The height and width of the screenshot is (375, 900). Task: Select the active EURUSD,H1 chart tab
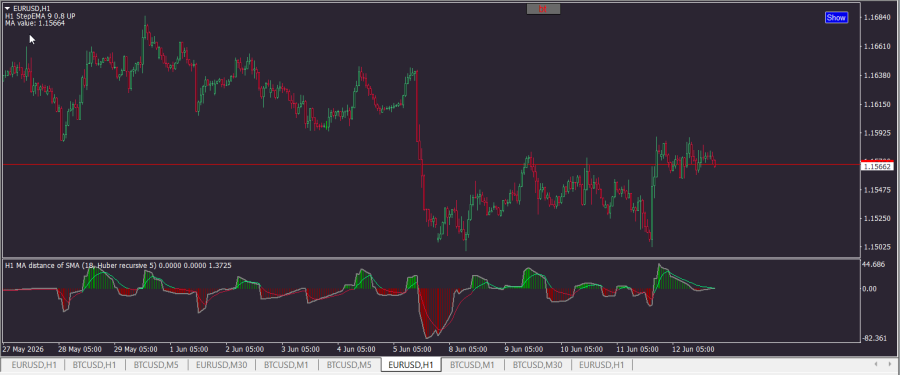click(x=412, y=365)
